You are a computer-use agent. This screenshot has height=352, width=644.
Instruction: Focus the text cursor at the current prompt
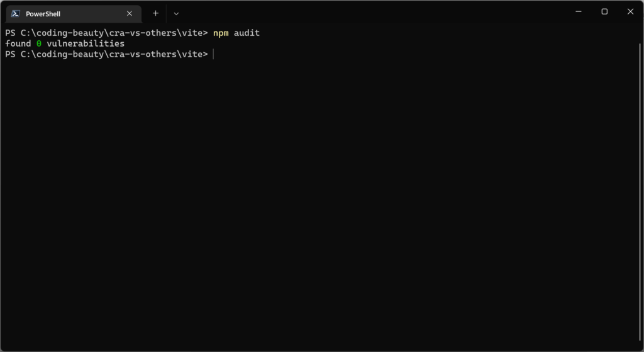click(214, 55)
